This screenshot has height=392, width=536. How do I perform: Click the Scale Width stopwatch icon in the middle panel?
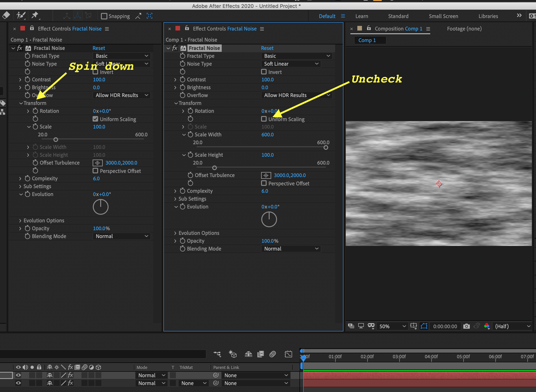pos(190,135)
